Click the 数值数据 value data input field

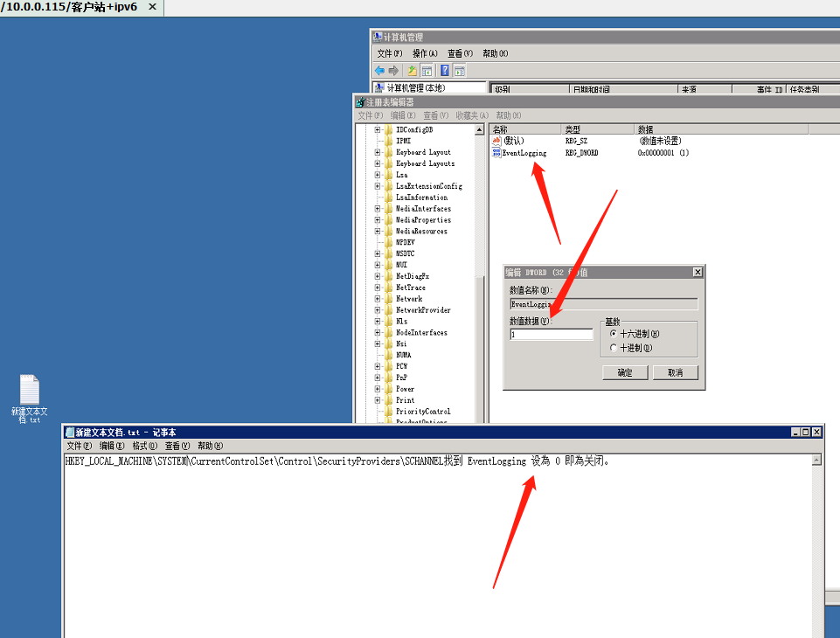point(552,334)
